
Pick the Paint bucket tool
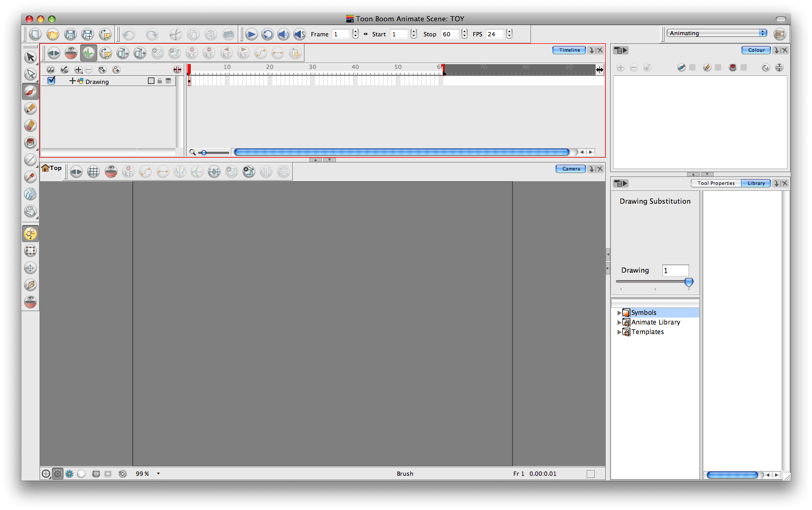30,143
